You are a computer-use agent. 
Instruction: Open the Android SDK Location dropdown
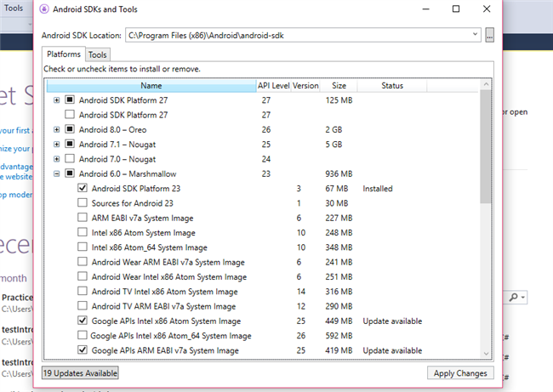[475, 35]
